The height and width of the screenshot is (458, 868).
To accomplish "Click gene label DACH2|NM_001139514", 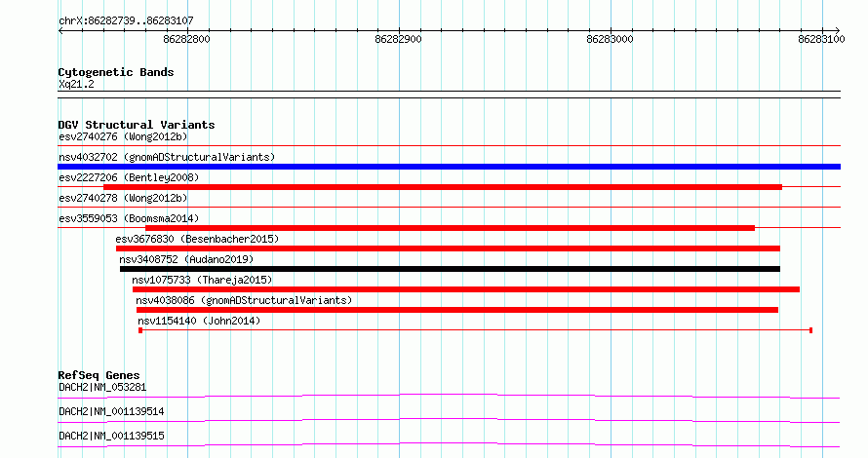I will (x=111, y=411).
